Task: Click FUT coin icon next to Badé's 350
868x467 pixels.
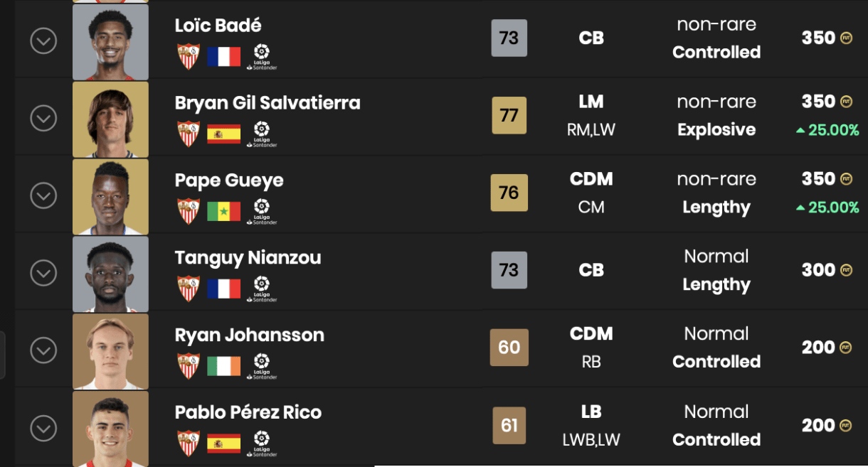Action: (x=846, y=38)
